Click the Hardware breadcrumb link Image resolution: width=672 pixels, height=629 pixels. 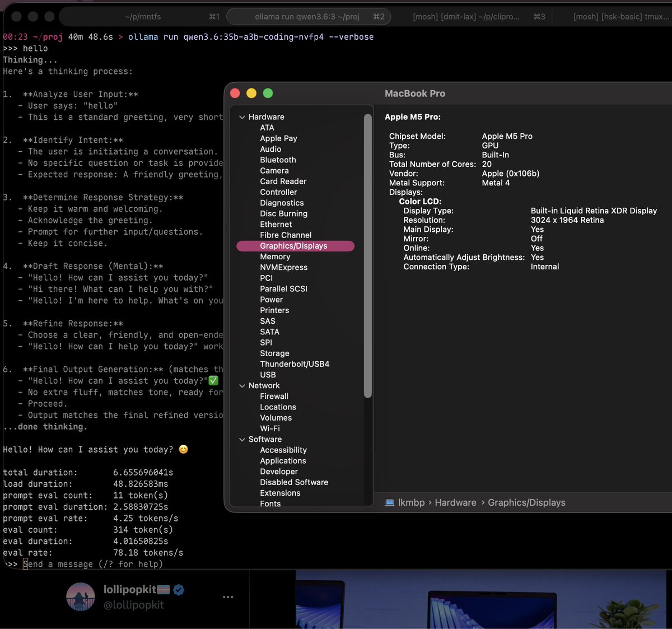(x=455, y=502)
